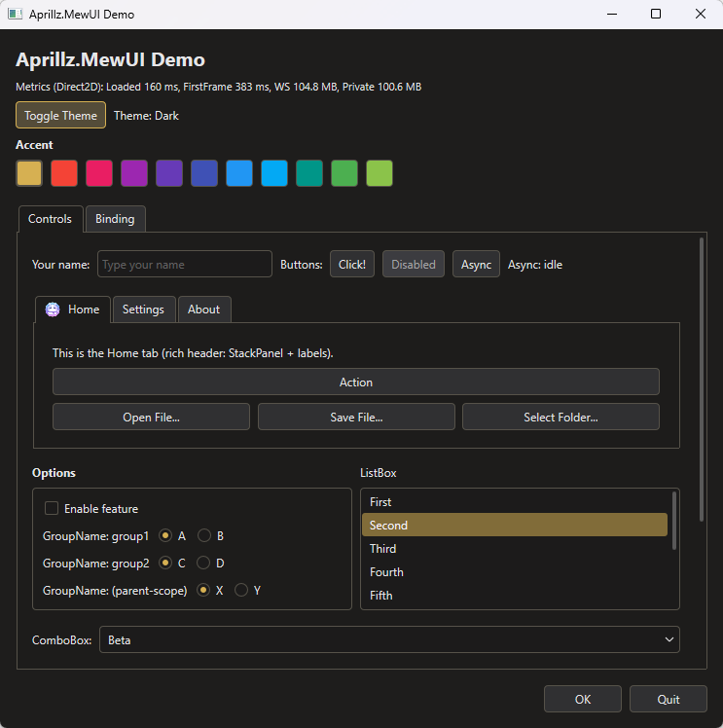Select radio button C in group2
This screenshot has height=728, width=723.
pyautogui.click(x=165, y=564)
